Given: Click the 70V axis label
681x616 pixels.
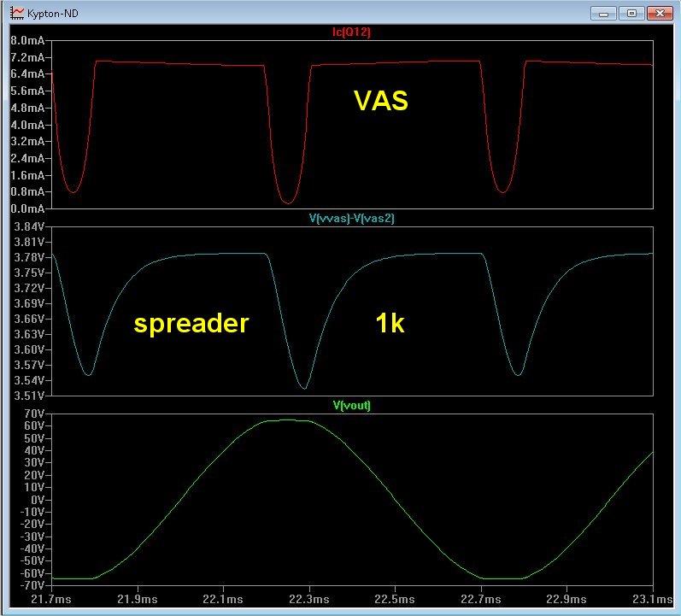Looking at the screenshot, I should [34, 414].
